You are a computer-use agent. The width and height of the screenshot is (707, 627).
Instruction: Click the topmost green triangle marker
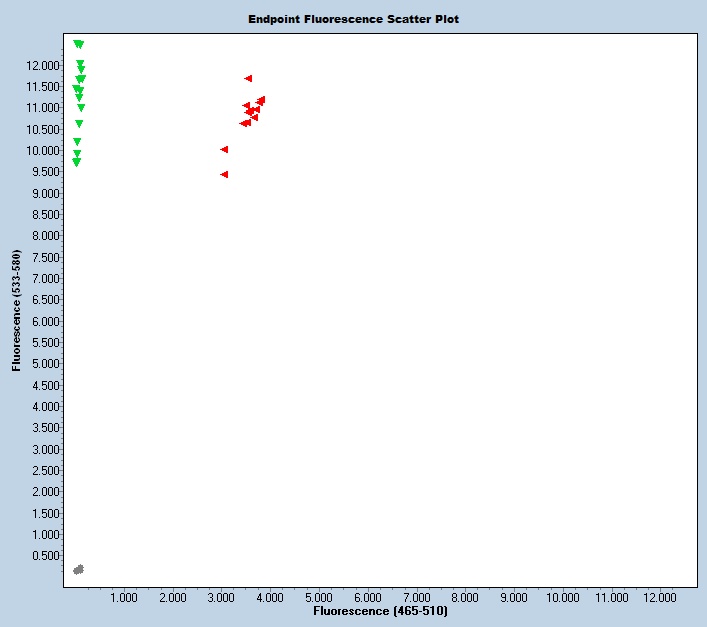(78, 44)
